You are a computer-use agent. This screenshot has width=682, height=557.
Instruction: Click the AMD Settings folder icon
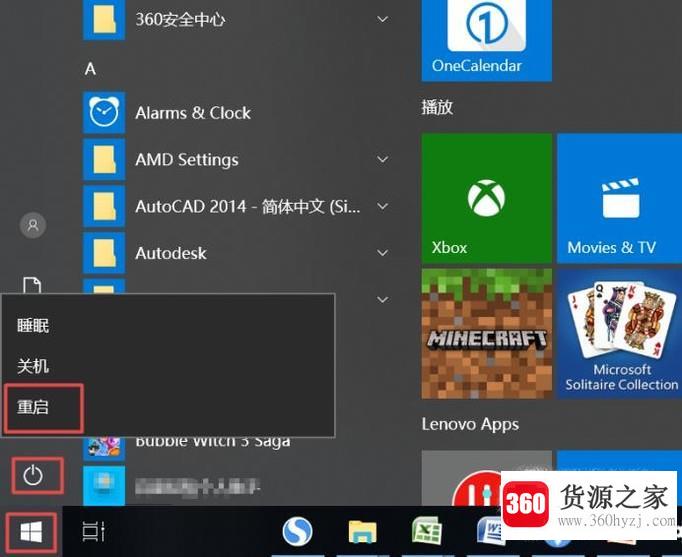104,160
